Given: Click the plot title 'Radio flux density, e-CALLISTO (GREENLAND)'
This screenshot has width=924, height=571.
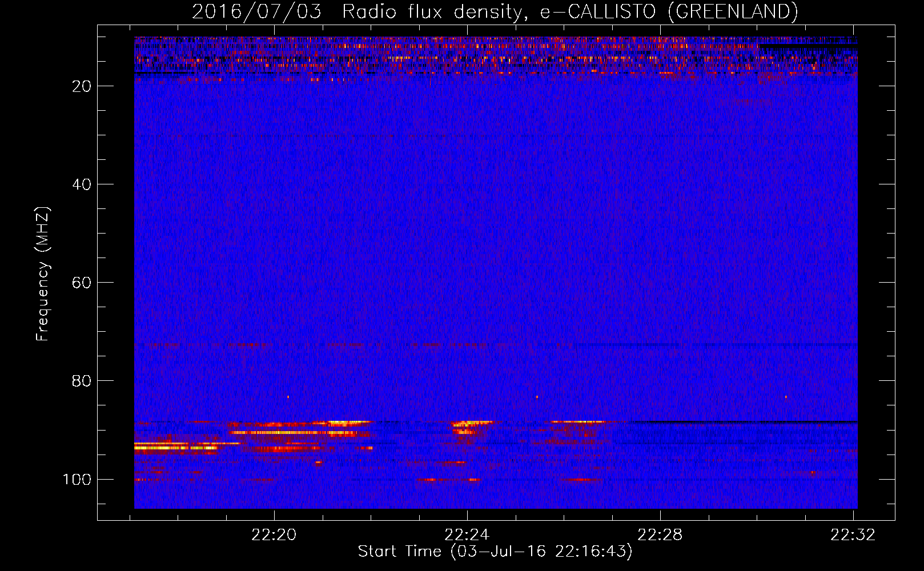Looking at the screenshot, I should click(570, 11).
